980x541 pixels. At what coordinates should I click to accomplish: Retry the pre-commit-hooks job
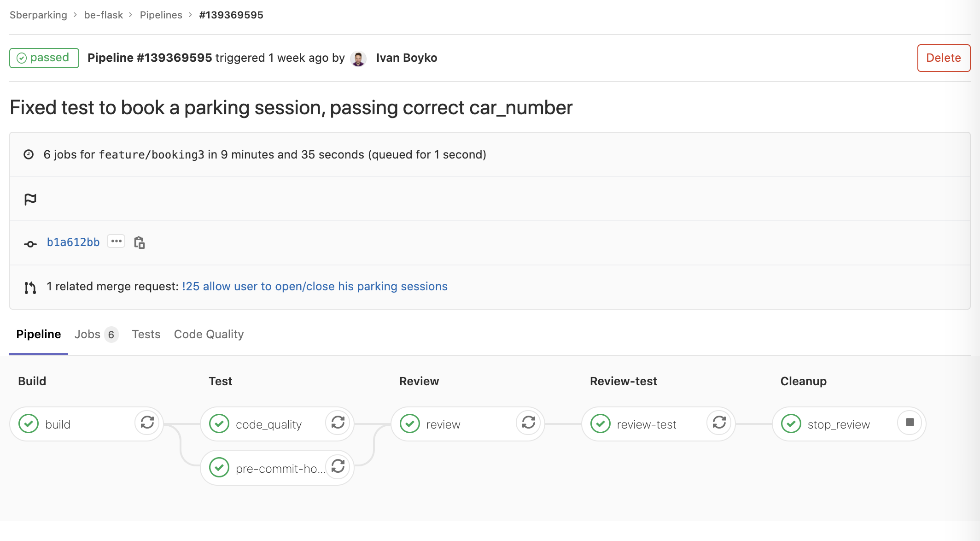[x=338, y=467]
